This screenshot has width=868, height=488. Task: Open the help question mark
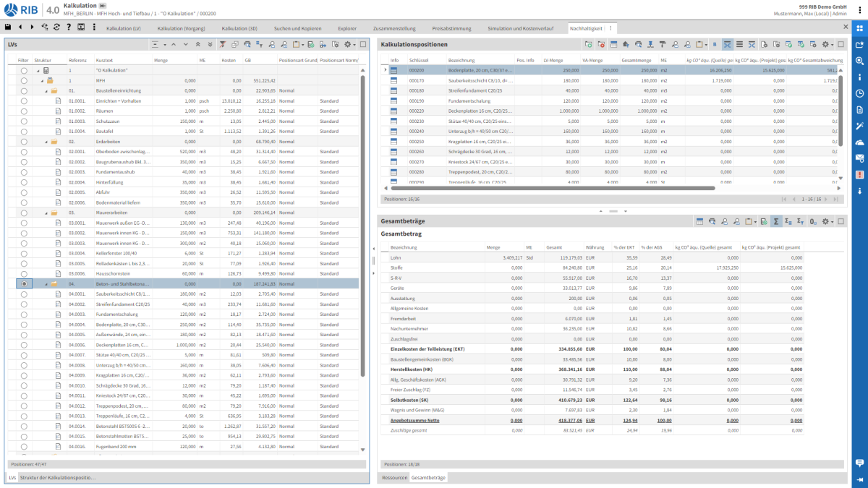[69, 27]
